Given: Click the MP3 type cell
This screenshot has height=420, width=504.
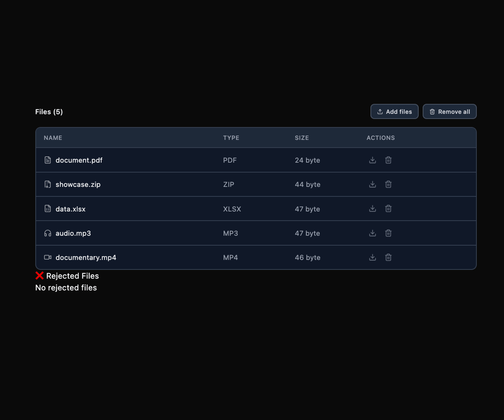Looking at the screenshot, I should click(231, 234).
